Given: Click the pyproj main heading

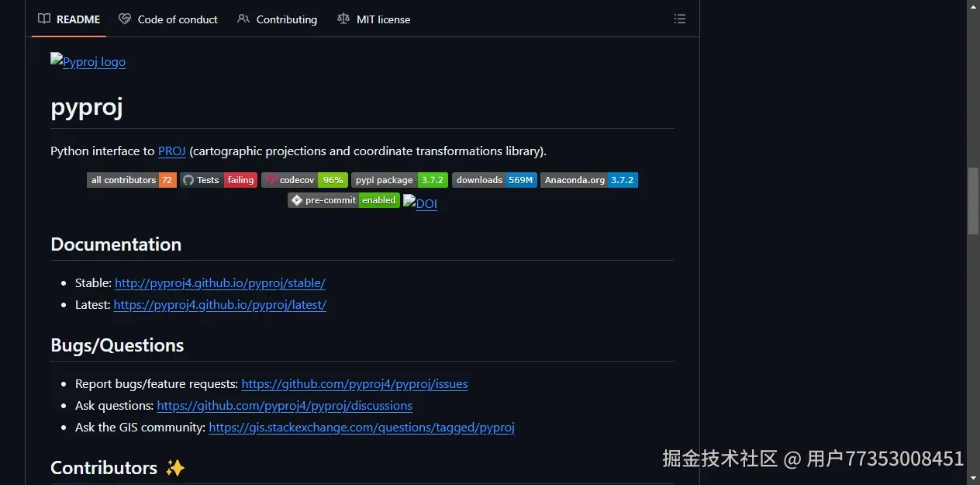Looking at the screenshot, I should [x=87, y=107].
